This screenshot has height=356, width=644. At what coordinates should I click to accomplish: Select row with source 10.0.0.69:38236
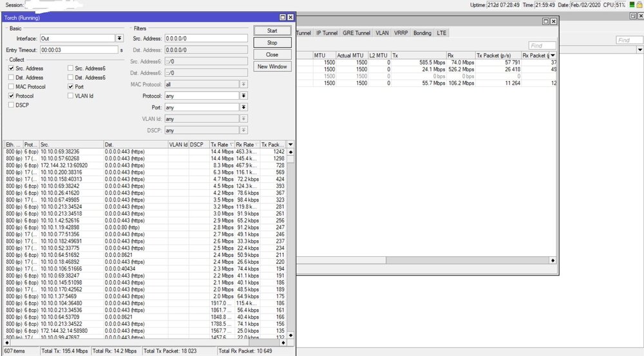(145, 151)
